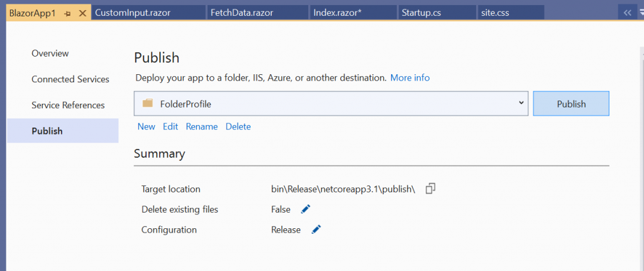Open the More info link
Screen dimensions: 644x271
click(410, 78)
